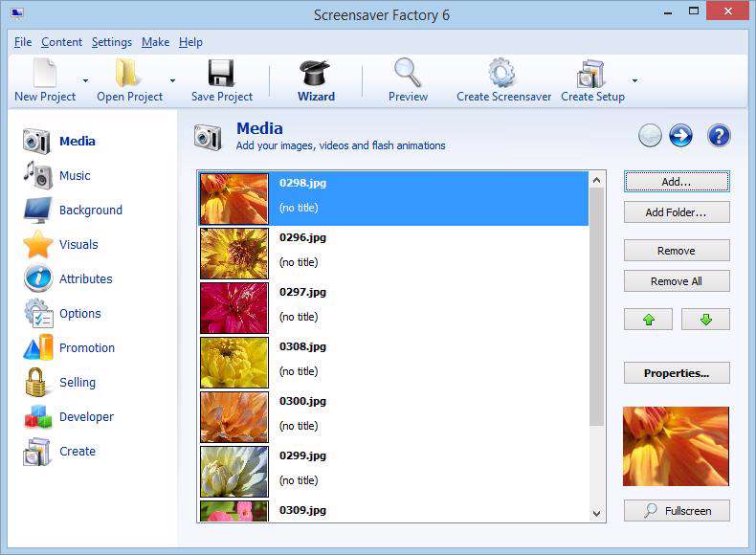Click the 0296.jpg file name text
The height and width of the screenshot is (555, 756).
(x=302, y=237)
